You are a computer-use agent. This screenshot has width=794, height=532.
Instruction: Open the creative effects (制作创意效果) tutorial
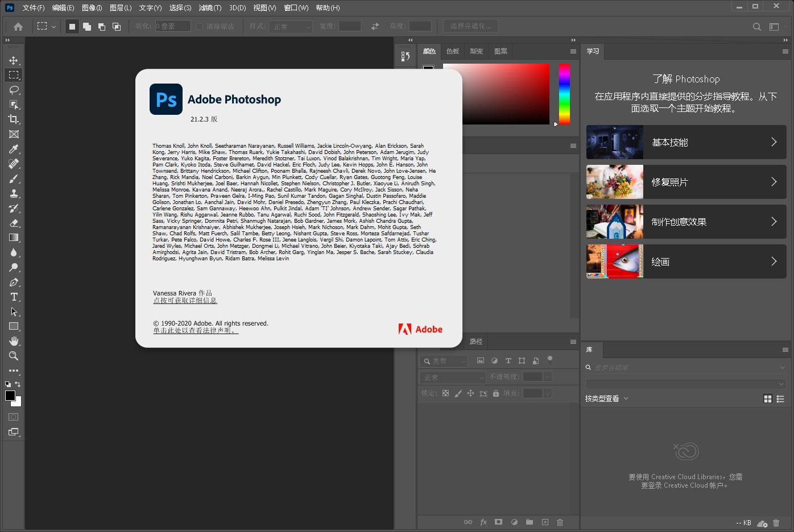coord(687,222)
